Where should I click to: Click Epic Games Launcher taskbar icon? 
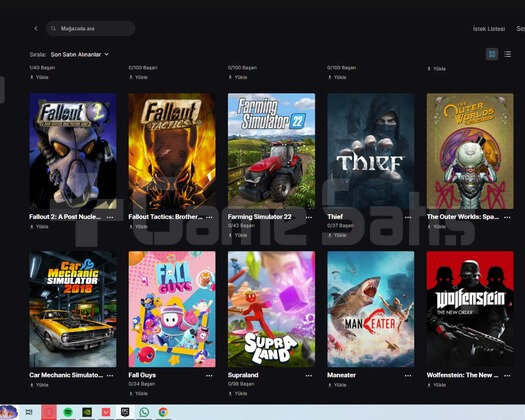(x=125, y=412)
